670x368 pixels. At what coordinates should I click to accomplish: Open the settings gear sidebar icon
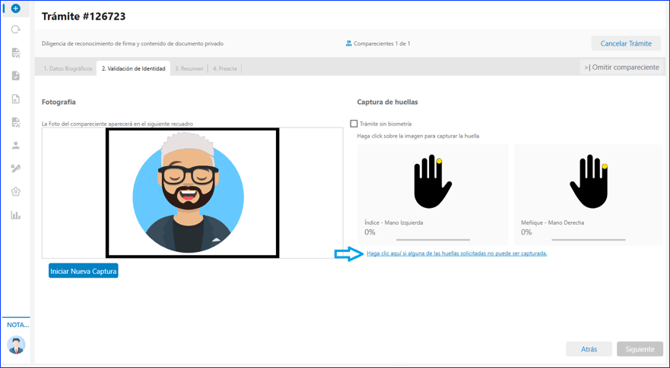tap(16, 191)
